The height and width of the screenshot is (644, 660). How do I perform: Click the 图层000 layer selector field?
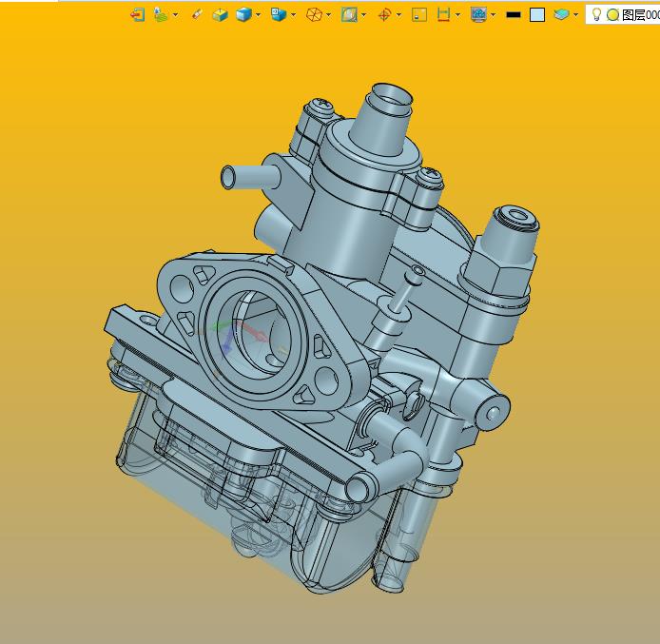(x=623, y=14)
